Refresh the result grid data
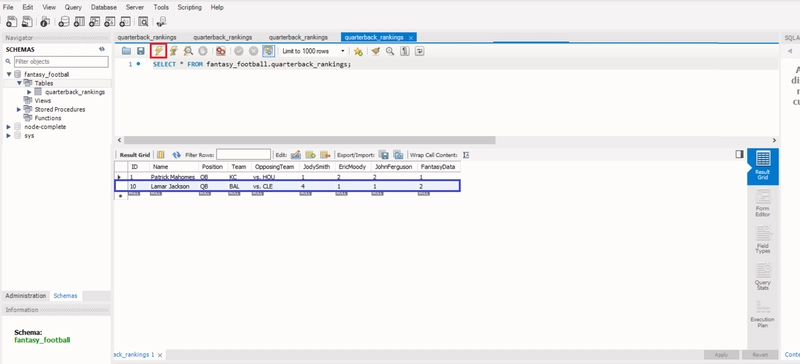This screenshot has height=364, width=800. [x=177, y=155]
